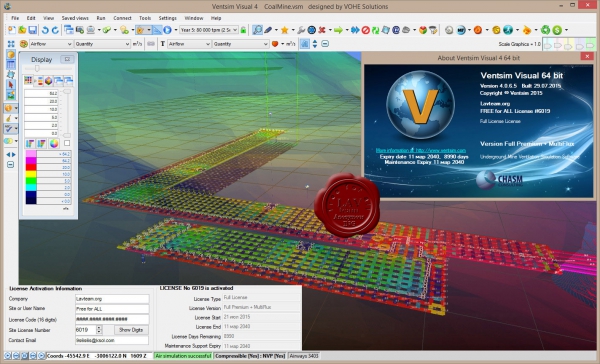This screenshot has width=600, height=364.
Task: Click the red scissors delete icon
Action: coord(322,30)
